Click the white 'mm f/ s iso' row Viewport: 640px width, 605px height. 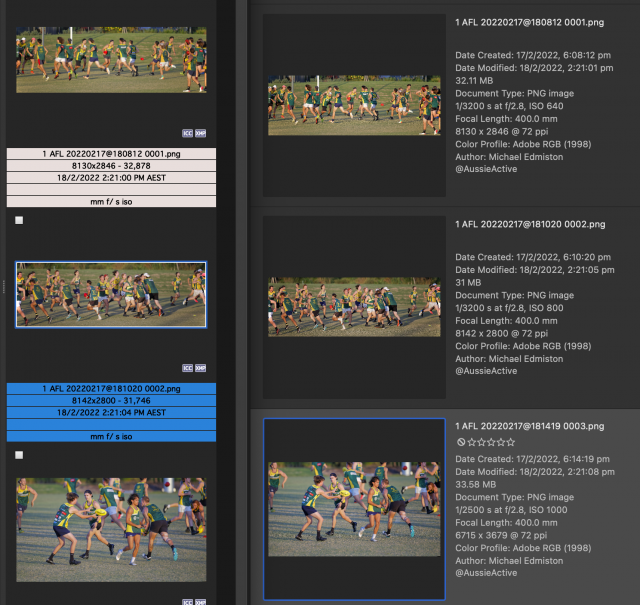[111, 202]
